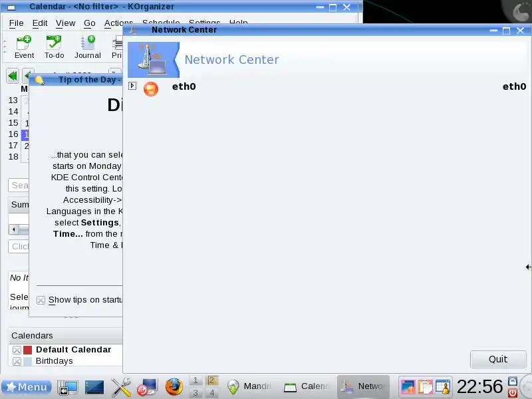The height and width of the screenshot is (399, 532).
Task: Switch to virtual desktop 3
Action: (196, 392)
